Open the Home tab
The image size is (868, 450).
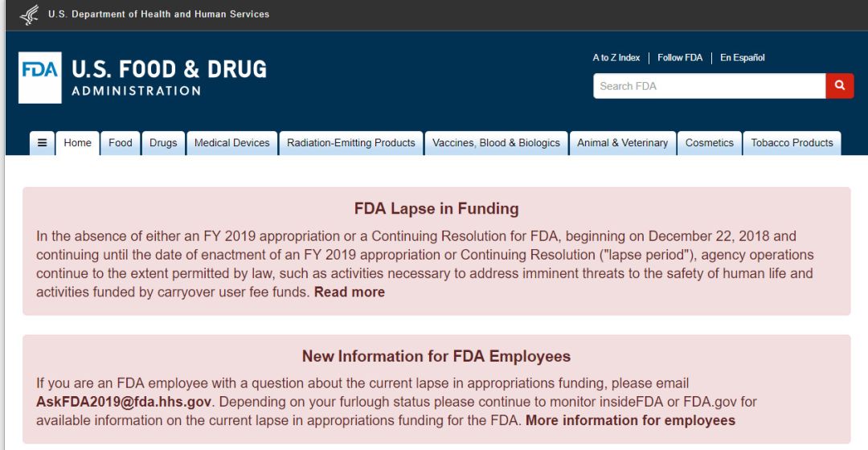coord(78,143)
